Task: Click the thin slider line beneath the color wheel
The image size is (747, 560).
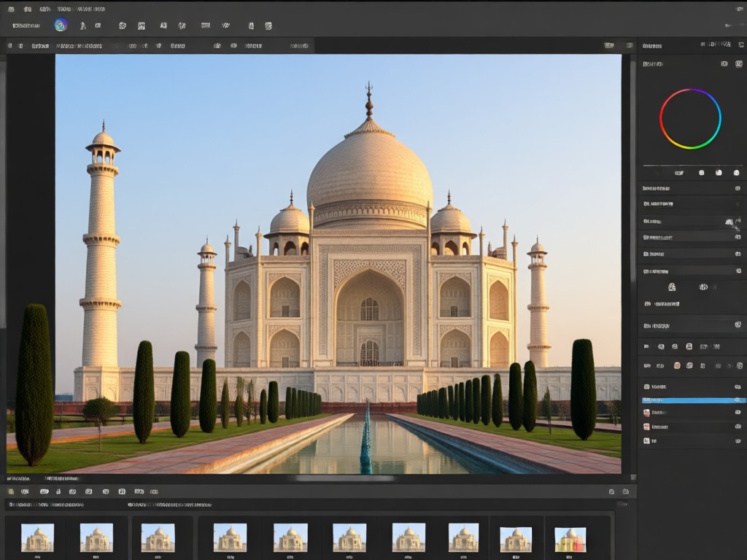Action: [x=692, y=166]
